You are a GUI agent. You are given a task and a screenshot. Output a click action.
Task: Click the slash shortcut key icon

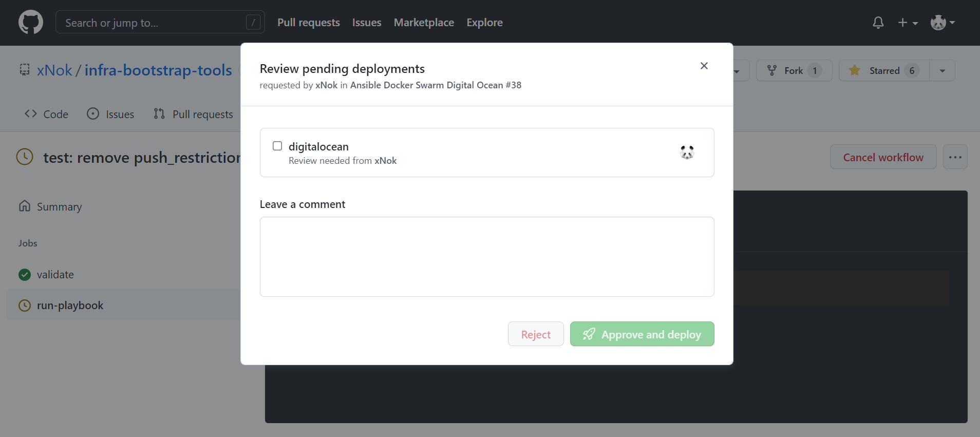pos(253,22)
